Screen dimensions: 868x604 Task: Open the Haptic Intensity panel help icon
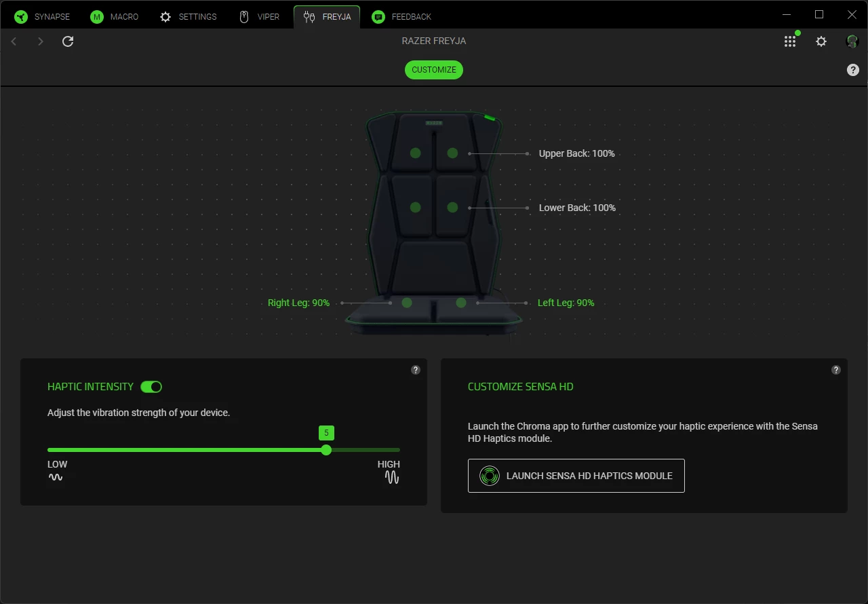point(416,370)
